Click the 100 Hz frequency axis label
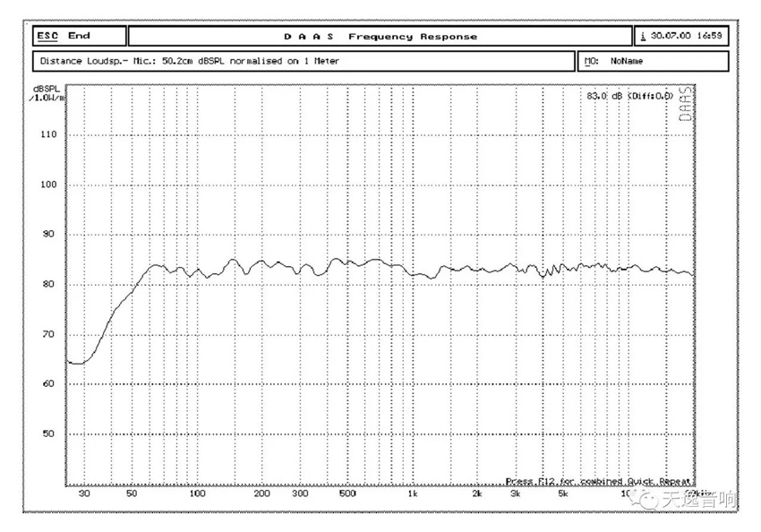The height and width of the screenshot is (532, 761). pyautogui.click(x=197, y=494)
